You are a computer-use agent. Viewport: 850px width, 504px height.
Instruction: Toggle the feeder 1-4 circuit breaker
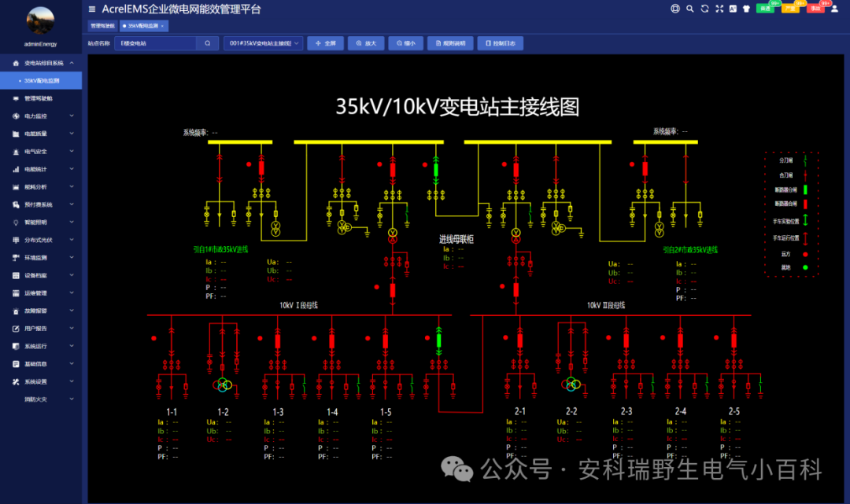tap(332, 341)
